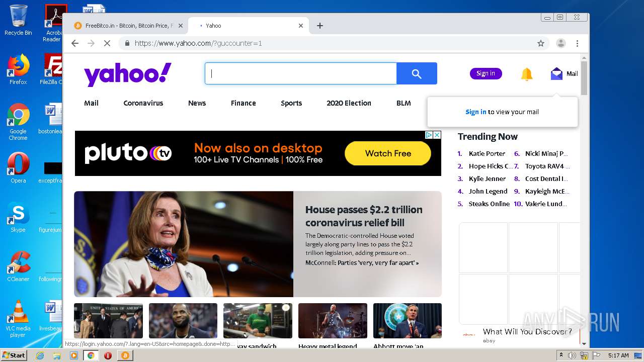The height and width of the screenshot is (362, 644).
Task: Click Sign in link in mail popup
Action: [475, 112]
